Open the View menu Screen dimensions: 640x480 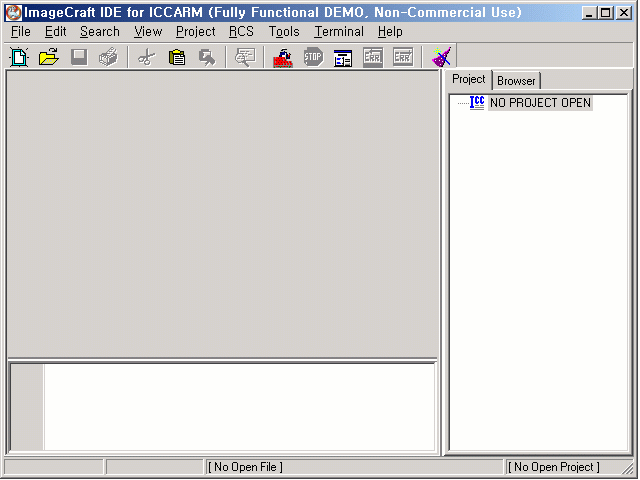148,31
